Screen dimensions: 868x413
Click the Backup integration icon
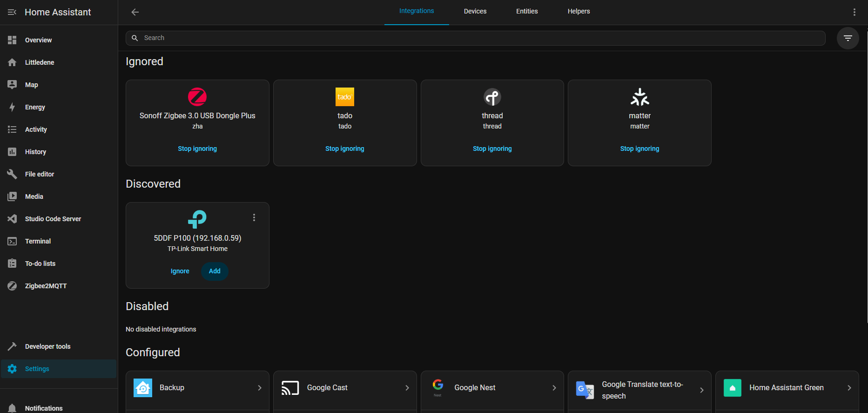[x=143, y=388]
